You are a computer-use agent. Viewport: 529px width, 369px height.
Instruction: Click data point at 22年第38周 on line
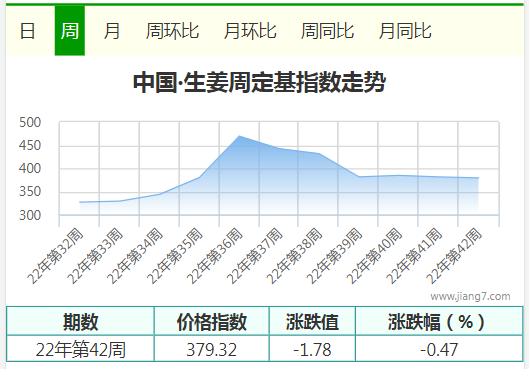coord(319,153)
